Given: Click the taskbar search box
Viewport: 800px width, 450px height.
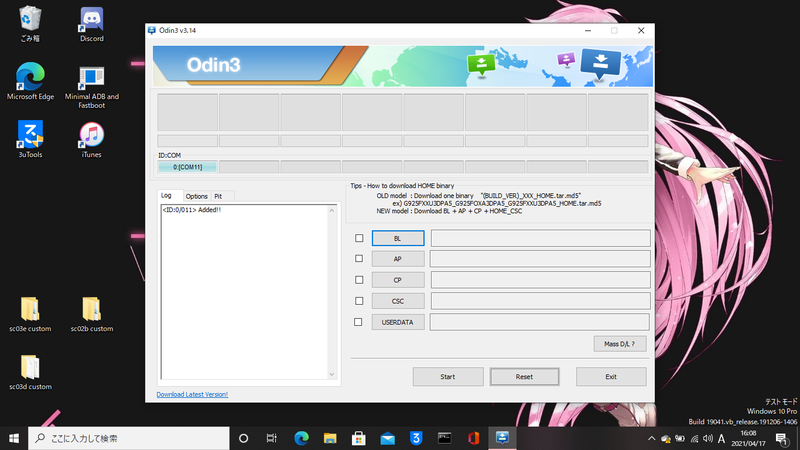Looking at the screenshot, I should [129, 438].
